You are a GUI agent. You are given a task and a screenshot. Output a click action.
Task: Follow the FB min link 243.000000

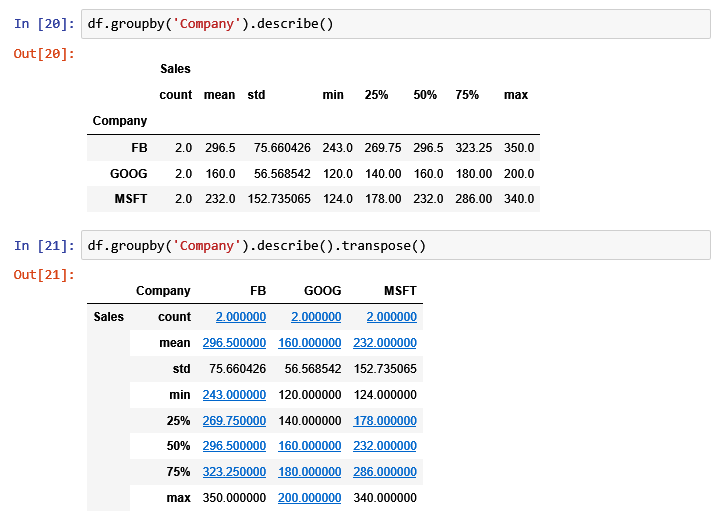pos(234,395)
